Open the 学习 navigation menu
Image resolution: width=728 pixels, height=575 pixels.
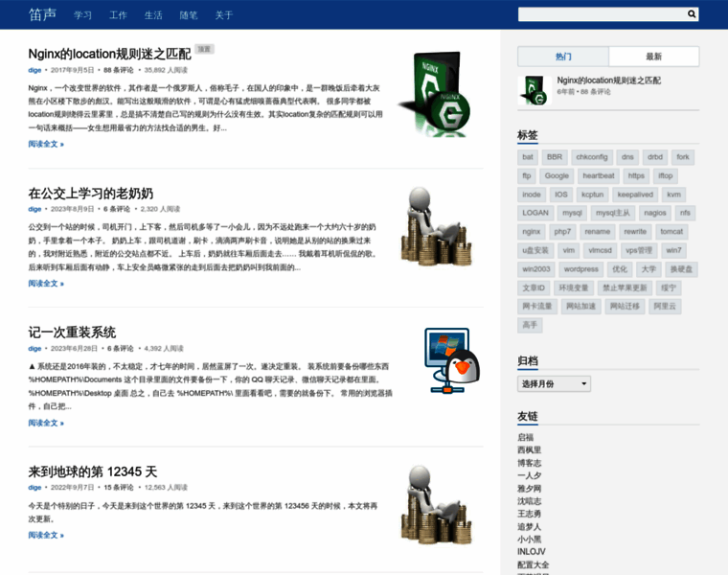[x=83, y=15]
